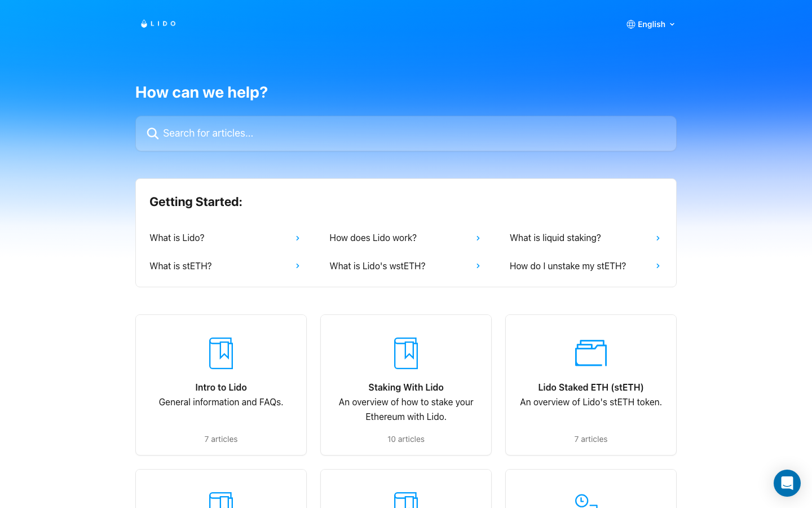This screenshot has width=812, height=508.
Task: Click the Staking With Lido bookmark icon
Action: coord(406,352)
